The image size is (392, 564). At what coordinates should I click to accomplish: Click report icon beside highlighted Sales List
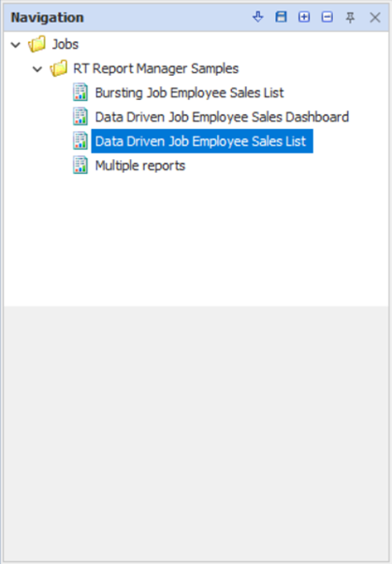point(80,140)
